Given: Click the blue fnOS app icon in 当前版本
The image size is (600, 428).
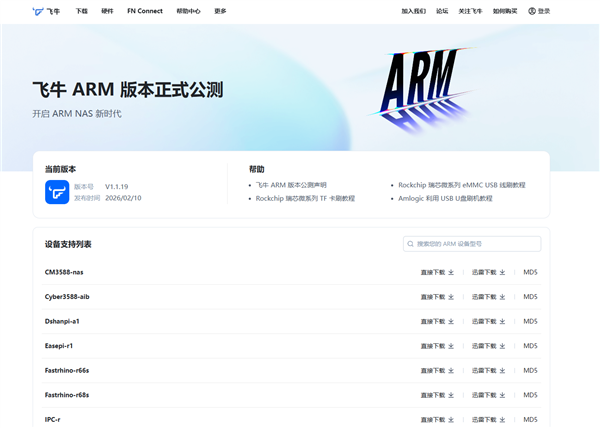Looking at the screenshot, I should pyautogui.click(x=57, y=192).
